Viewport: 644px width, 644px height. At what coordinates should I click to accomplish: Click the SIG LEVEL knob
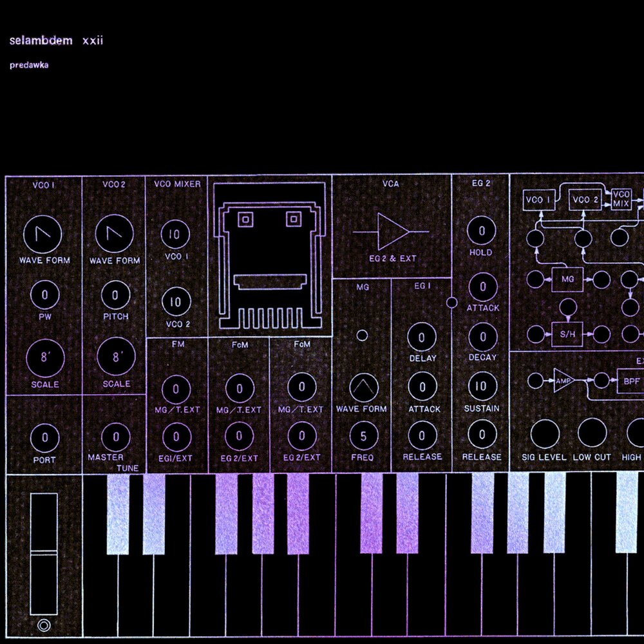[544, 433]
